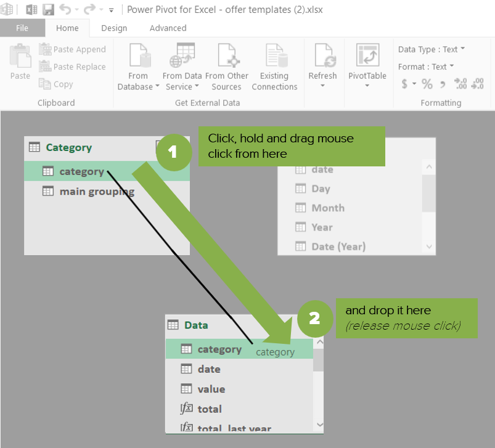
Task: Open Customize Quick Access Toolbar arrow
Action: click(x=111, y=10)
